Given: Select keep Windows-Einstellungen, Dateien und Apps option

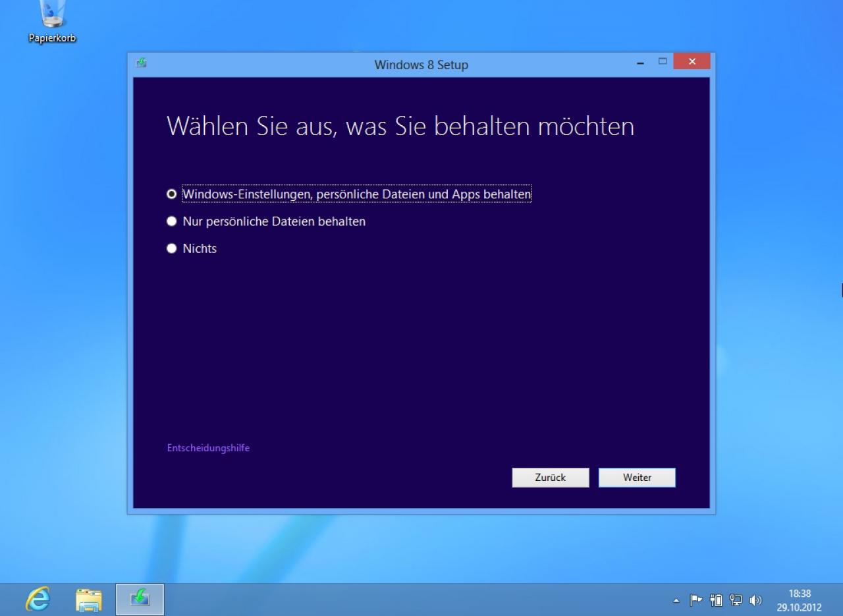Looking at the screenshot, I should coord(349,194).
